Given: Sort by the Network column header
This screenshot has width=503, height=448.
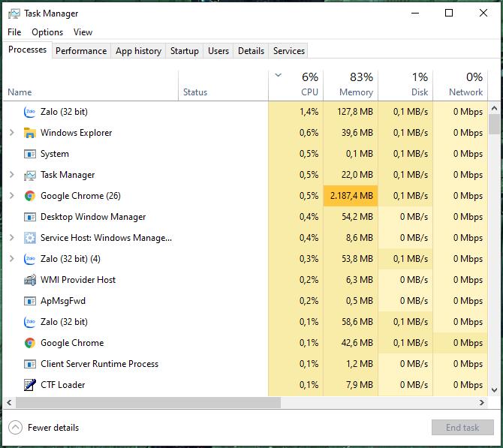Looking at the screenshot, I should pos(460,86).
